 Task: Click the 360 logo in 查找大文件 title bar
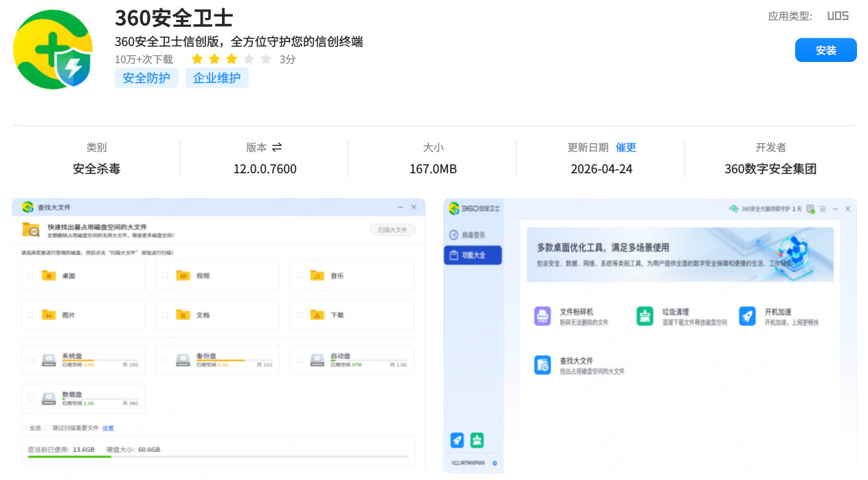tap(27, 207)
